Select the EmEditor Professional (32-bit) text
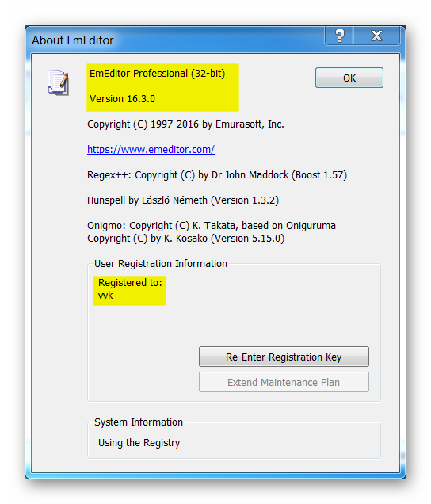This screenshot has width=431, height=504. tap(157, 74)
